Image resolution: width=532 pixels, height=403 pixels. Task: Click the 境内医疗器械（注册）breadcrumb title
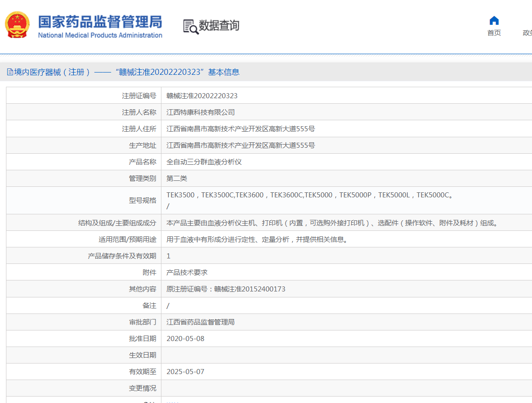[52, 72]
